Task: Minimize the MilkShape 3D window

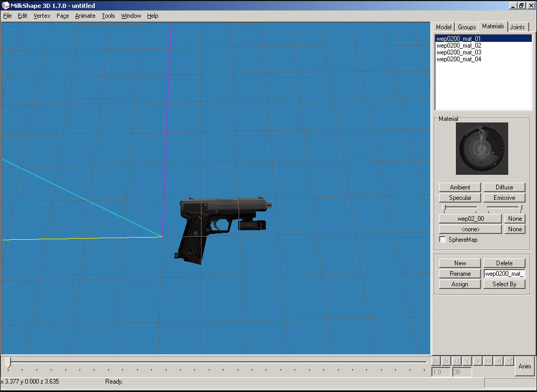Action: pos(513,6)
